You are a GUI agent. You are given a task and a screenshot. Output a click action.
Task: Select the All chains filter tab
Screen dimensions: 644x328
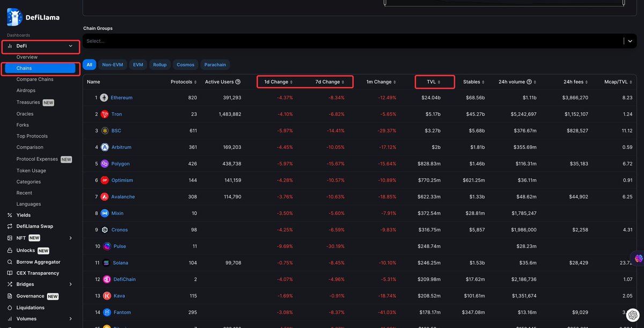click(x=90, y=65)
